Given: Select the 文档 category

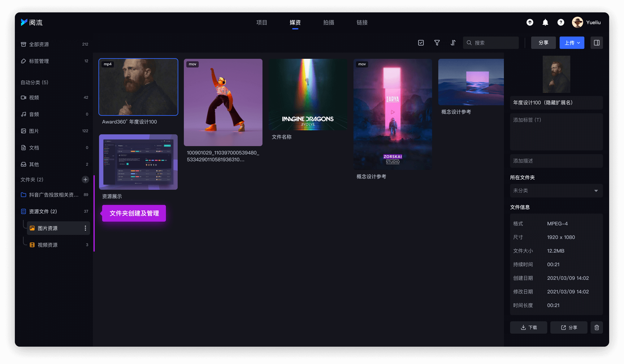Looking at the screenshot, I should (x=54, y=148).
